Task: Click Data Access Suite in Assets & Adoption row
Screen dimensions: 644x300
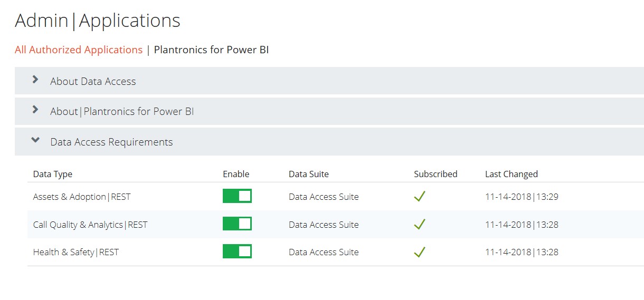Action: pyautogui.click(x=324, y=197)
